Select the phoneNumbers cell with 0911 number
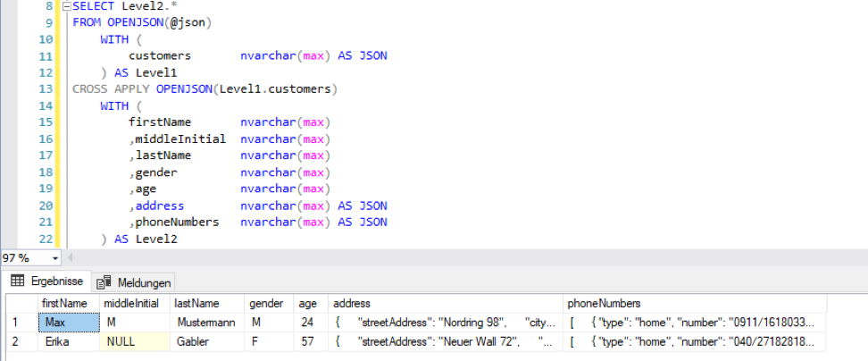 [692, 322]
